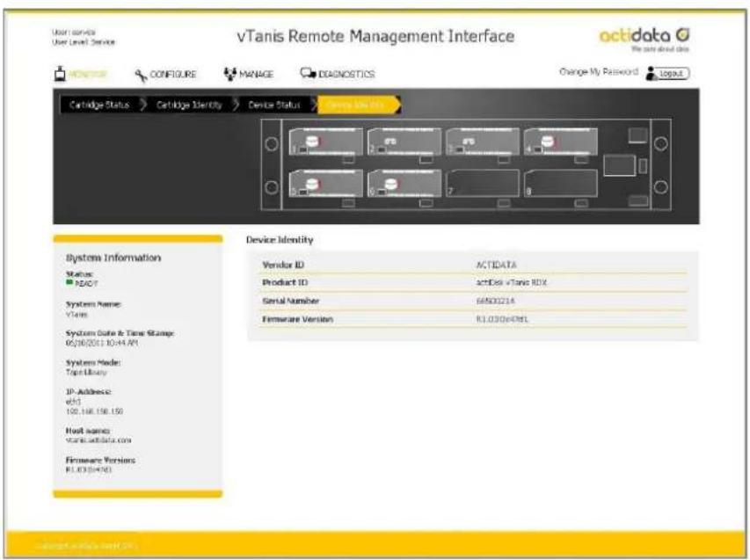Click the Host name value
Viewport: 750px width, 560px height.
(98, 440)
